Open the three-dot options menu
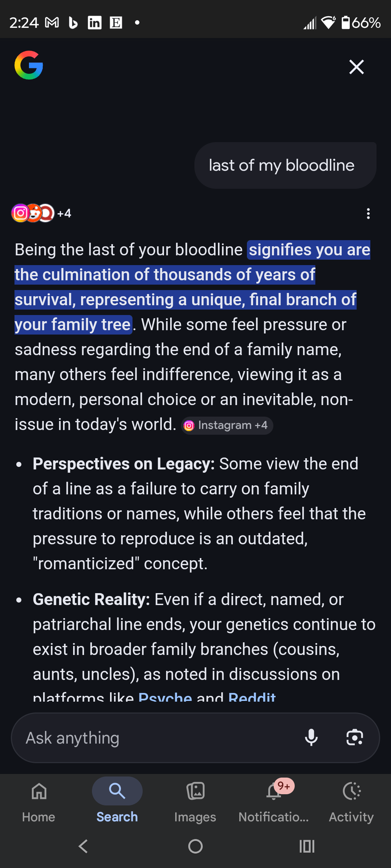Image resolution: width=391 pixels, height=868 pixels. click(x=368, y=214)
